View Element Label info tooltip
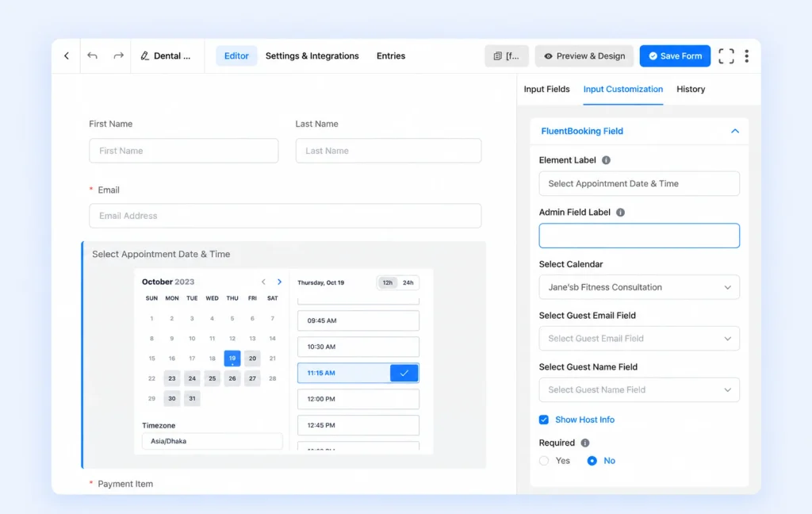The image size is (812, 514). (x=606, y=160)
